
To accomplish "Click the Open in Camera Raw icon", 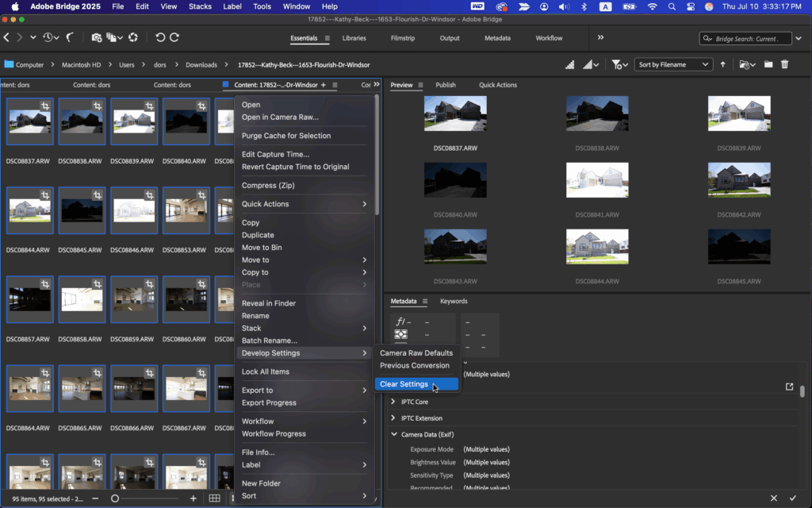I will pyautogui.click(x=132, y=37).
